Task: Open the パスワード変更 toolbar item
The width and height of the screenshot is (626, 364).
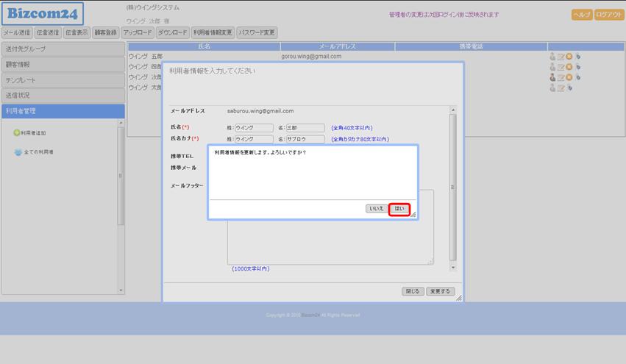Action: pos(257,32)
